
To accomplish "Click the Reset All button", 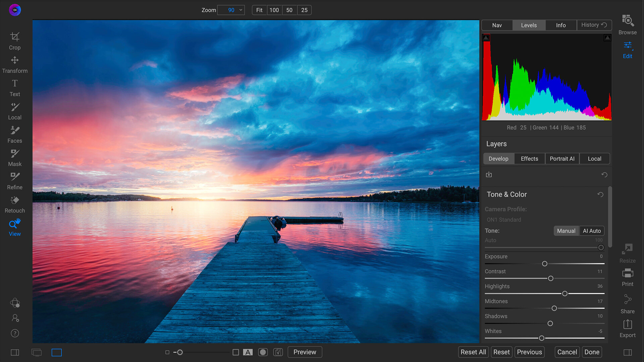I will pos(473,352).
